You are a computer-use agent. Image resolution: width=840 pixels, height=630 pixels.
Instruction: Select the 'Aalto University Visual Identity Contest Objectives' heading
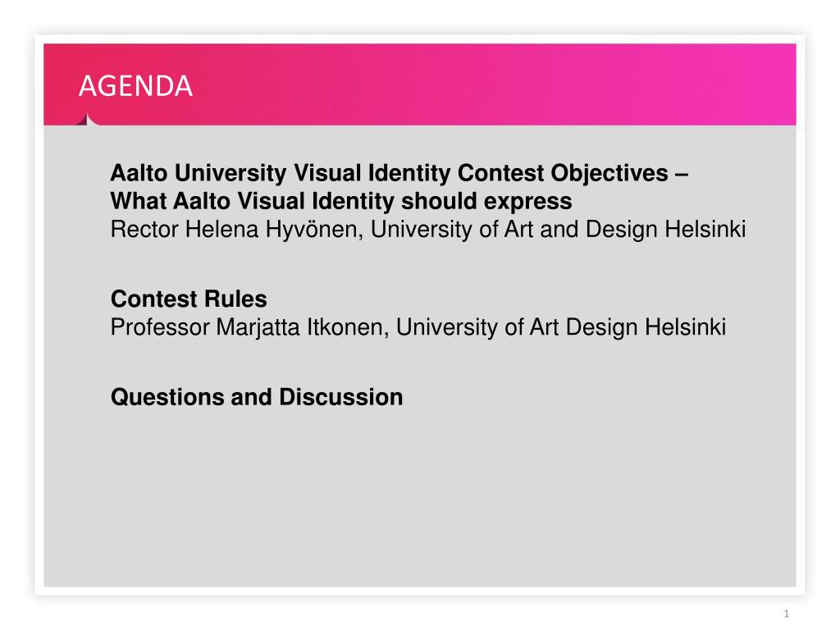click(399, 173)
